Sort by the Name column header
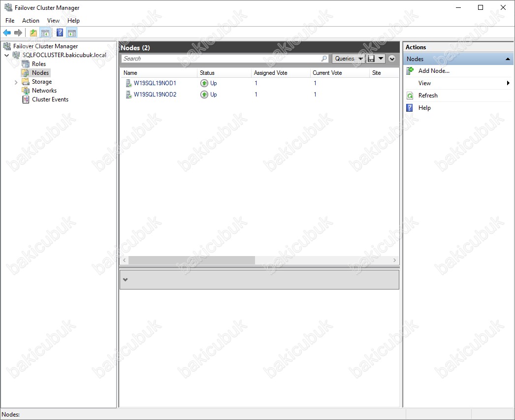The height and width of the screenshot is (420, 515). point(159,73)
